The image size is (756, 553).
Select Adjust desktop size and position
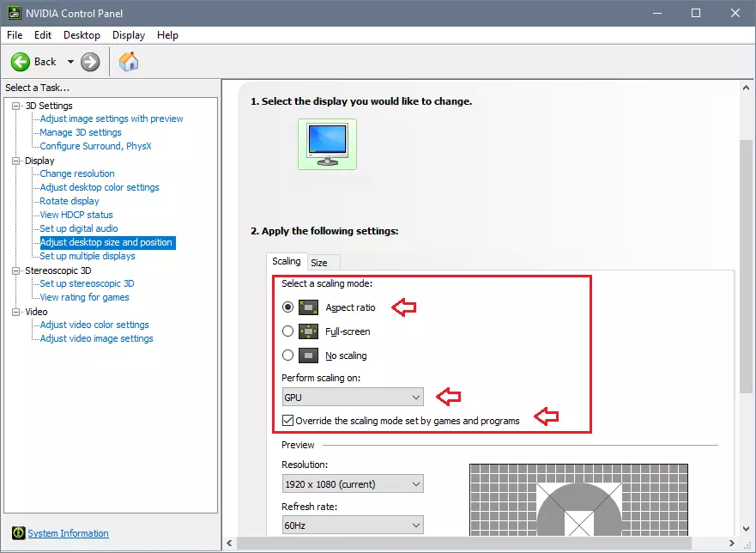(107, 242)
